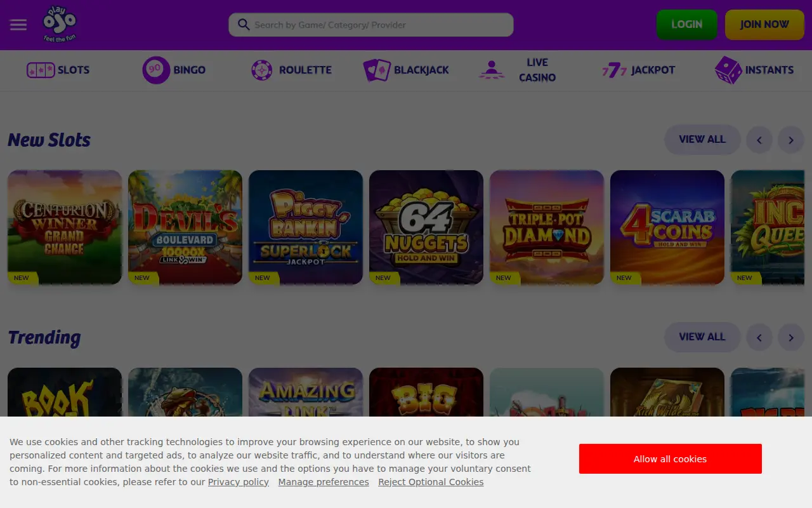Image resolution: width=812 pixels, height=508 pixels.
Task: Click the search magnifier icon
Action: click(x=244, y=25)
